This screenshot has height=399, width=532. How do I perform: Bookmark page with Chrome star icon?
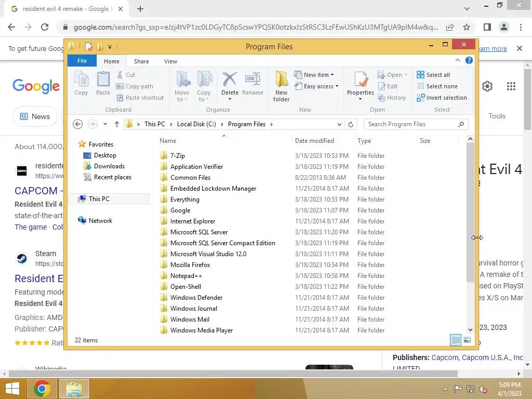click(x=467, y=27)
